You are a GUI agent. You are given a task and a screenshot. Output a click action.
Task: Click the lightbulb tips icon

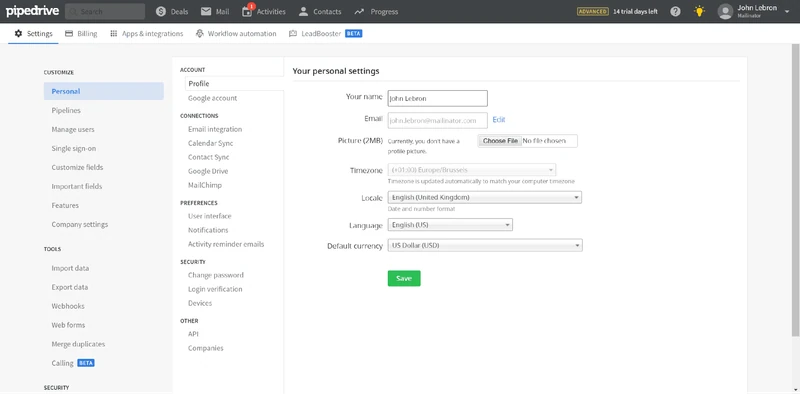[x=699, y=11]
